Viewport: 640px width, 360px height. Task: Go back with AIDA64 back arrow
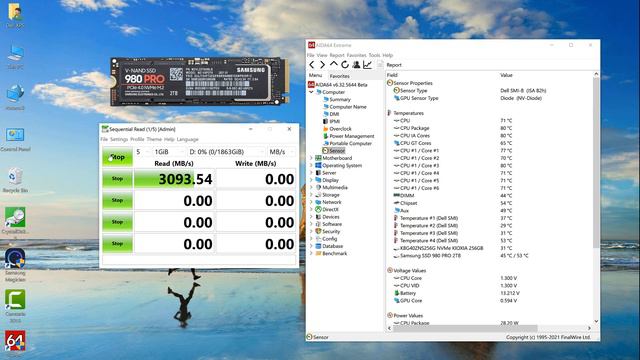312,65
